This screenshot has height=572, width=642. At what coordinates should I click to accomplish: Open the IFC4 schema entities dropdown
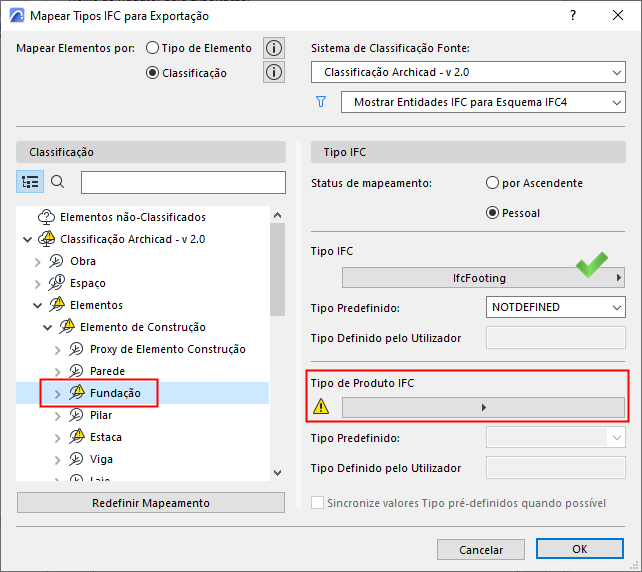483,103
